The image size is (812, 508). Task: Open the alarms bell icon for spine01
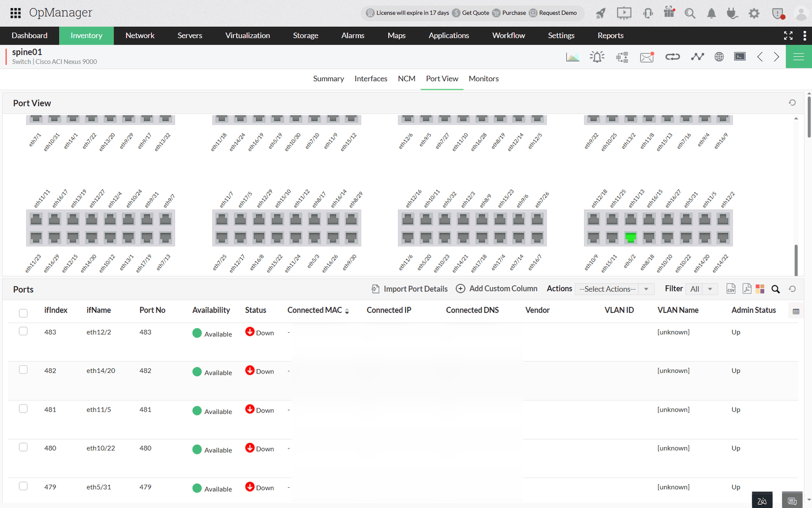coord(597,56)
